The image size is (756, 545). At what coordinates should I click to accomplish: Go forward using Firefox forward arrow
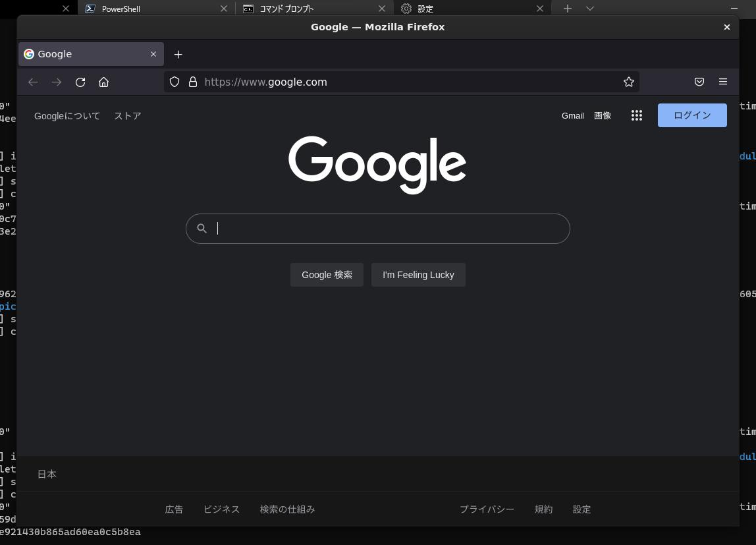click(57, 82)
